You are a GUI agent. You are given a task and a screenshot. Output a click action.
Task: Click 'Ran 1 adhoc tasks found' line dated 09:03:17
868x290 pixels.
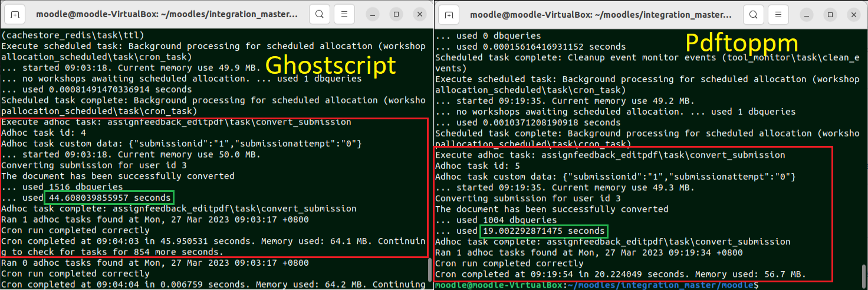click(155, 220)
